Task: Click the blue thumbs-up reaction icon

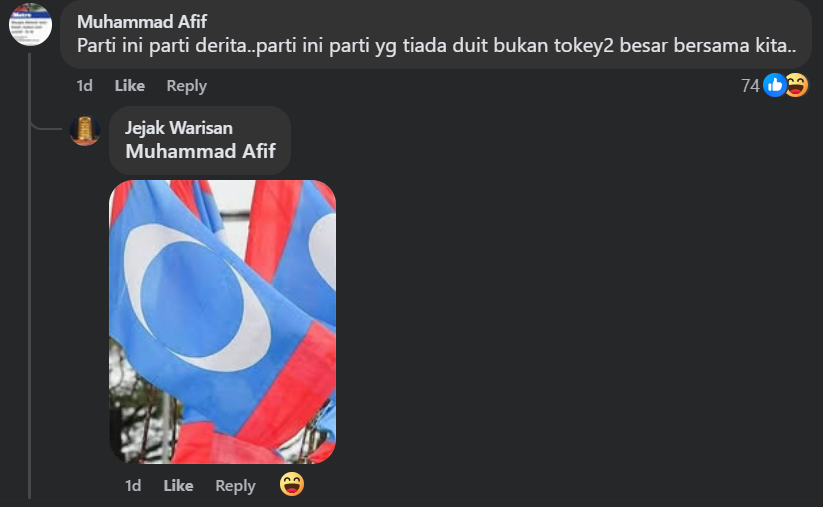Action: click(774, 85)
